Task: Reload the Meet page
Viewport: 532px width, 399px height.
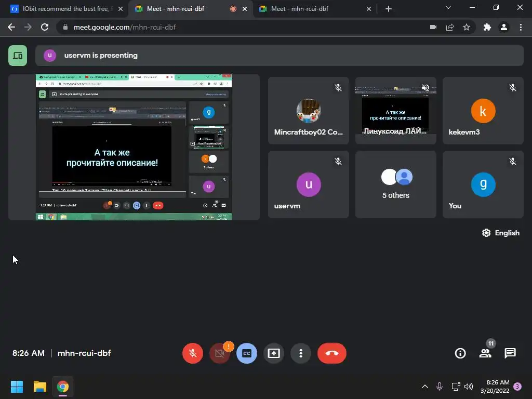Action: pos(45,27)
